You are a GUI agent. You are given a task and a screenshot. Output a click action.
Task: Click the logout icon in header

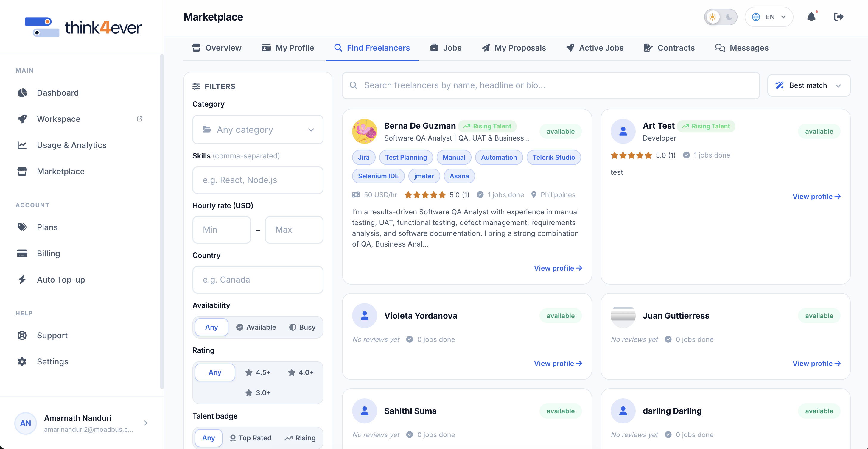(x=838, y=17)
